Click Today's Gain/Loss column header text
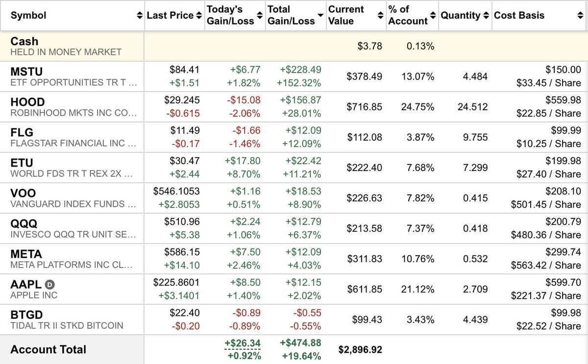The height and width of the screenshot is (364, 588). (230, 15)
